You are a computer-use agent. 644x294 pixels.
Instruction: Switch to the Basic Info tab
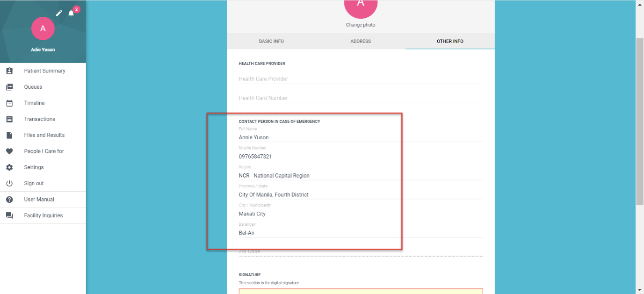[271, 42]
